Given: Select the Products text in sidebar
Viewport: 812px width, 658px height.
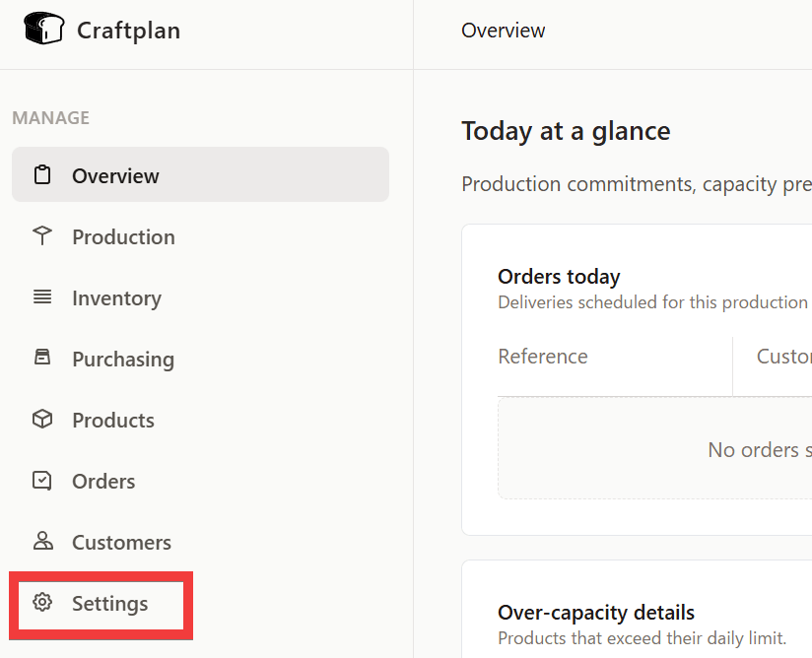Looking at the screenshot, I should tap(113, 421).
